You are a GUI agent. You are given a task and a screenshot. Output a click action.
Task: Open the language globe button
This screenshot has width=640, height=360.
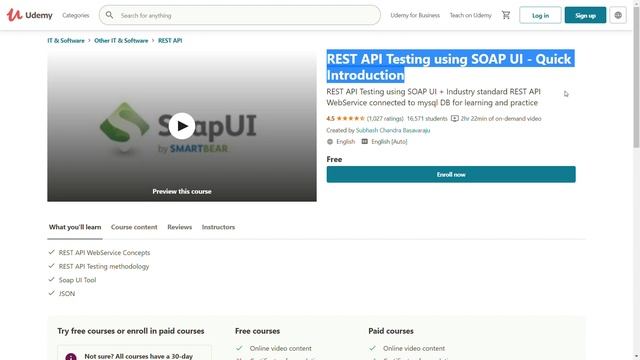coord(618,15)
